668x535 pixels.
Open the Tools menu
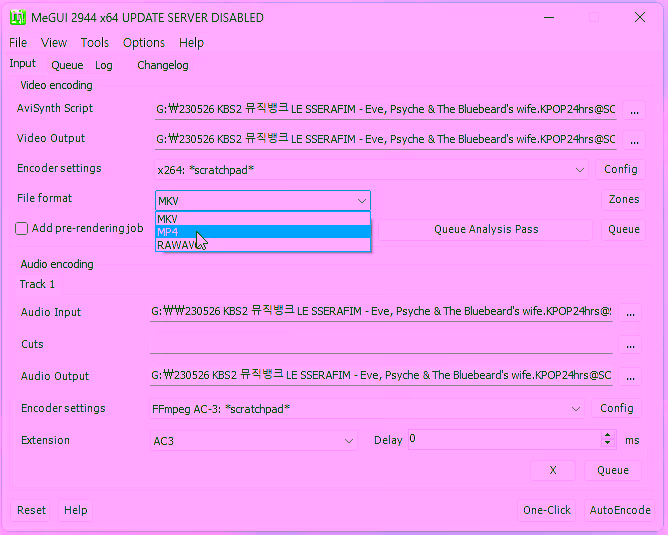click(95, 43)
